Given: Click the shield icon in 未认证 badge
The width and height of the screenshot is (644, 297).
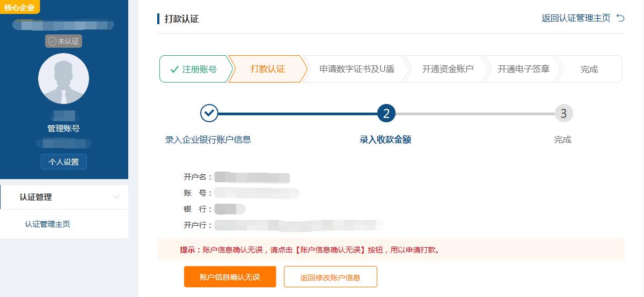Looking at the screenshot, I should [x=52, y=41].
